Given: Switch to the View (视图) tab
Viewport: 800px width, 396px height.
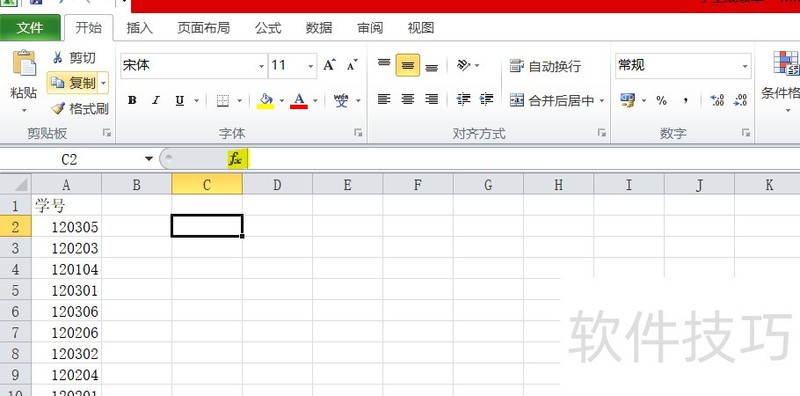Looking at the screenshot, I should pos(421,28).
